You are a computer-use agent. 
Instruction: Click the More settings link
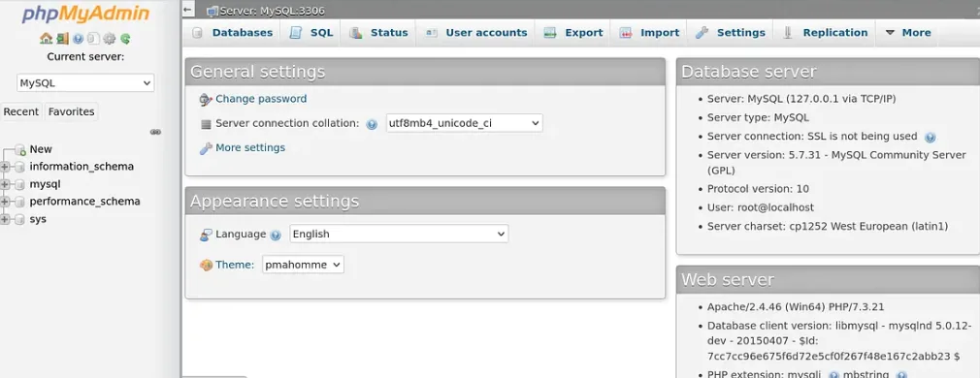tap(250, 147)
